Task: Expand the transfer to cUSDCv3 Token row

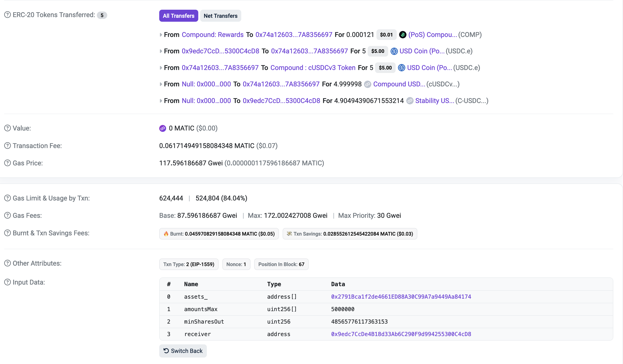Action: click(x=161, y=68)
